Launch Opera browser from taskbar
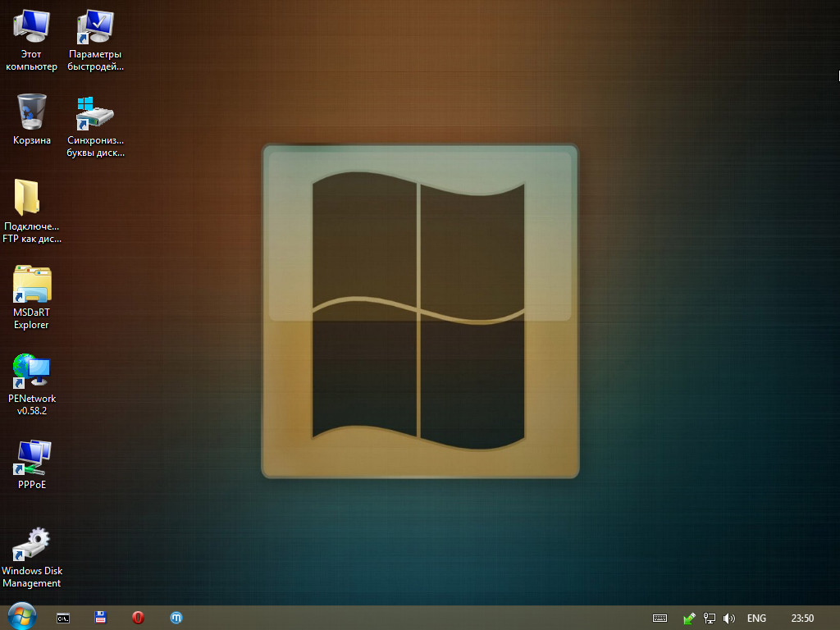This screenshot has width=840, height=630. pyautogui.click(x=138, y=618)
